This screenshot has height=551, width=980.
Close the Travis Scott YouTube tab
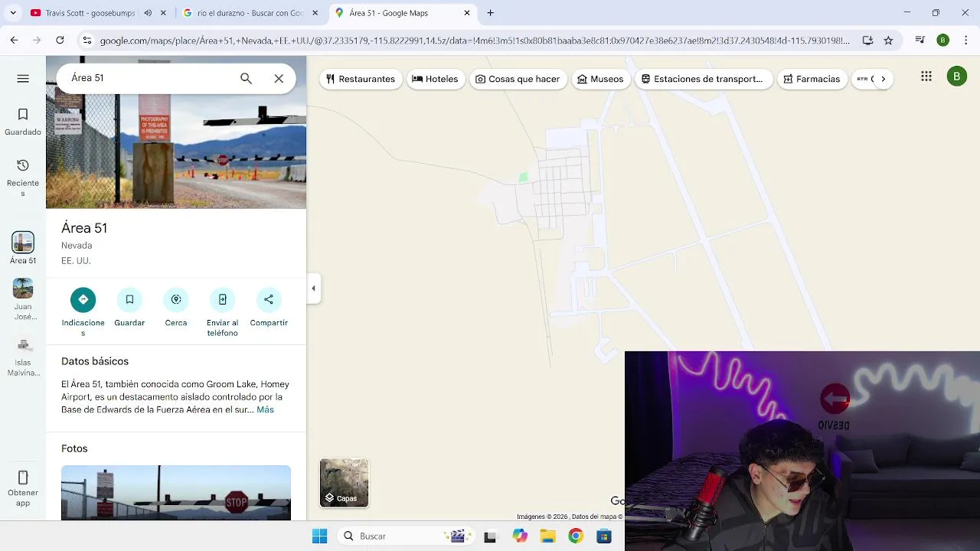pyautogui.click(x=163, y=13)
